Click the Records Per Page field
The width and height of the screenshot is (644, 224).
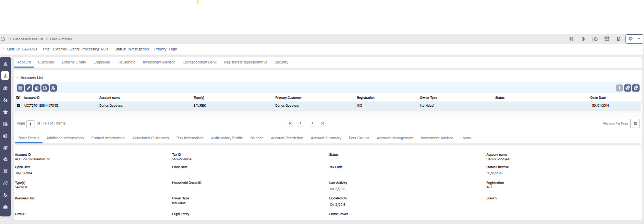point(635,123)
